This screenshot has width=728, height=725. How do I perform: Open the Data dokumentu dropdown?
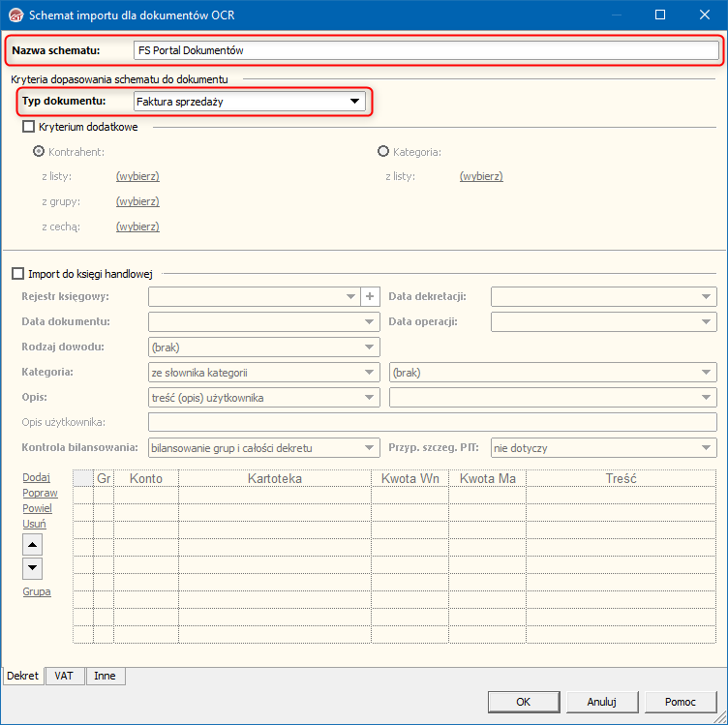coord(263,321)
